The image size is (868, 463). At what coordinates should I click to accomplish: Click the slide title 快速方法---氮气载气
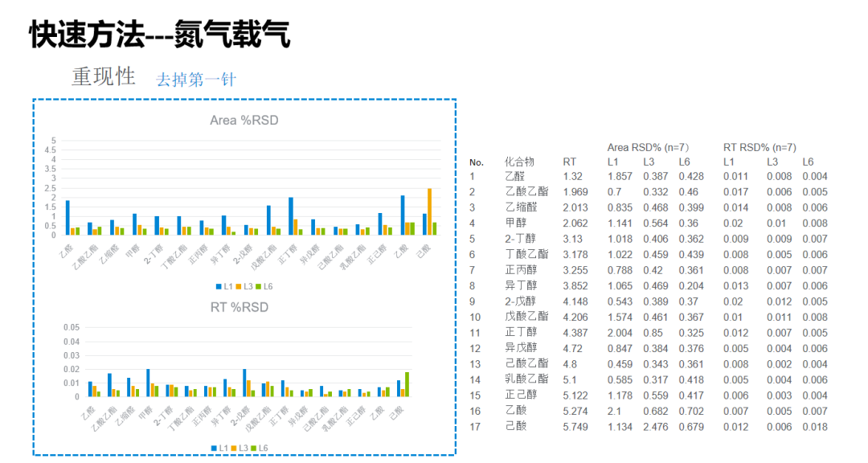pos(159,35)
